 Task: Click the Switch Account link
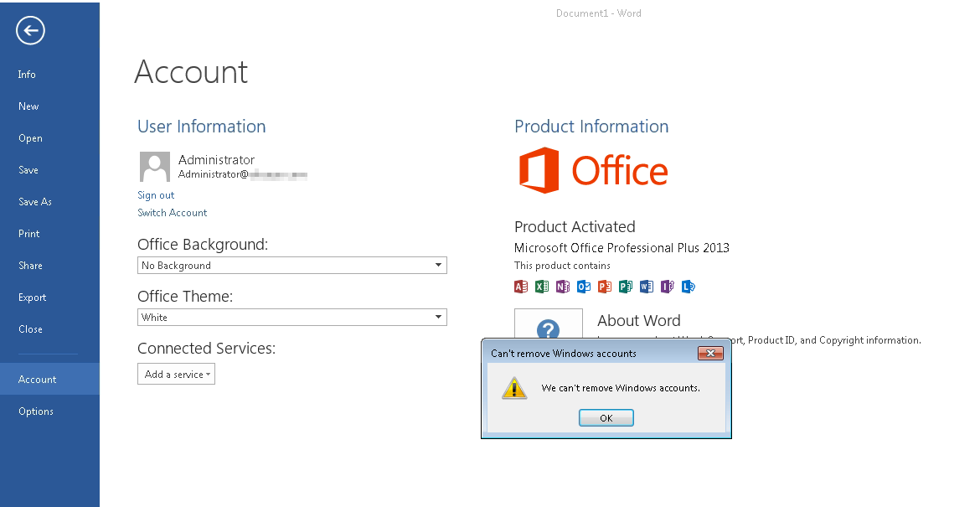[x=172, y=213]
